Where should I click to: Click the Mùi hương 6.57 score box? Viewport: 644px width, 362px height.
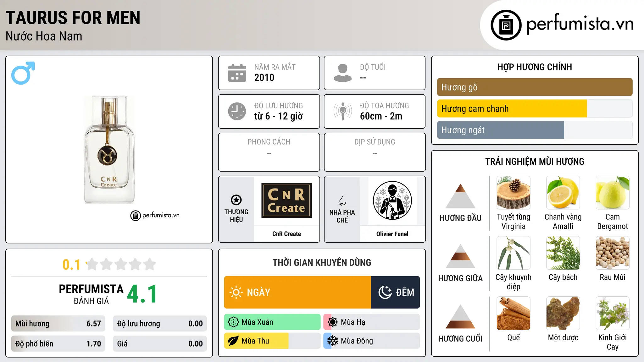click(x=58, y=324)
